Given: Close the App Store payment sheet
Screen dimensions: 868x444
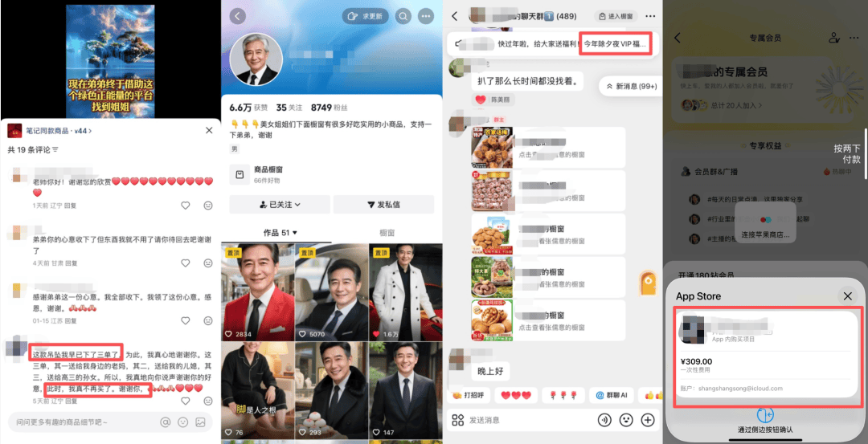Looking at the screenshot, I should point(847,295).
